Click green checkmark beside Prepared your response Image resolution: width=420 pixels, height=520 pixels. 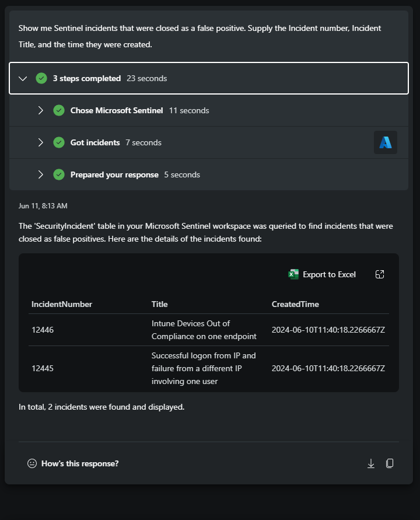59,175
